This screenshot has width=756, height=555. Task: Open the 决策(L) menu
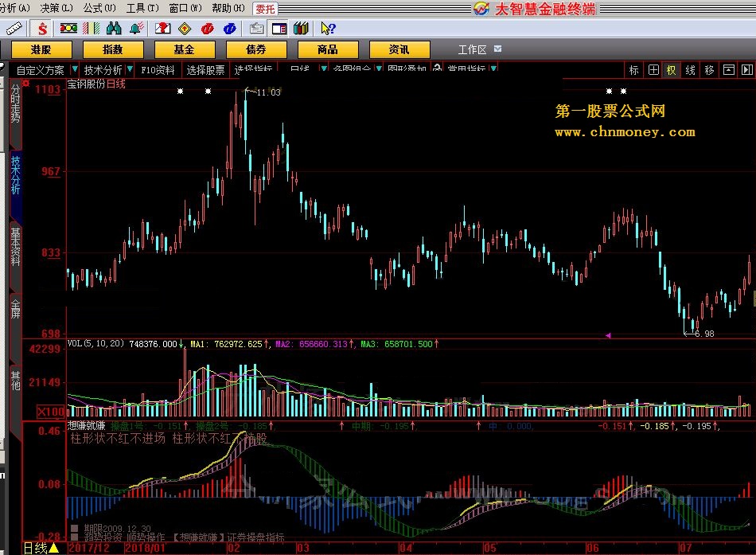57,8
